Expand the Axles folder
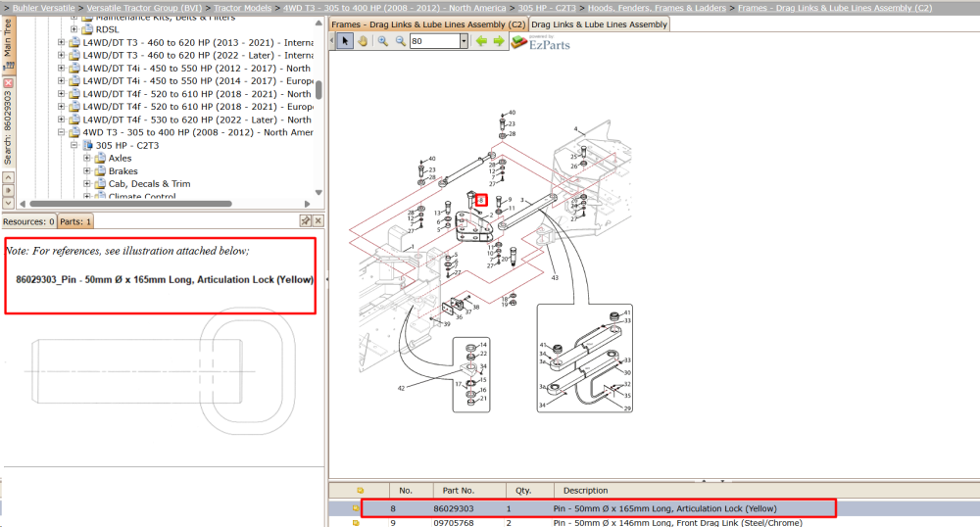This screenshot has height=527, width=980. pyautogui.click(x=87, y=158)
